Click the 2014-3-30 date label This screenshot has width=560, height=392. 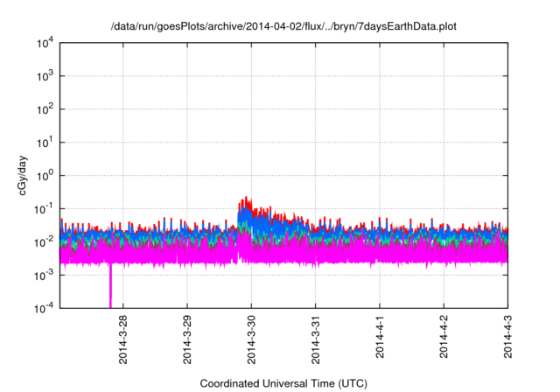coord(251,339)
